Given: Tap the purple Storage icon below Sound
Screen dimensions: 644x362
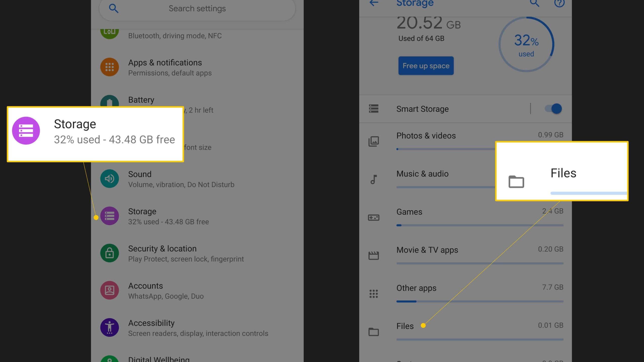Looking at the screenshot, I should coord(109,216).
